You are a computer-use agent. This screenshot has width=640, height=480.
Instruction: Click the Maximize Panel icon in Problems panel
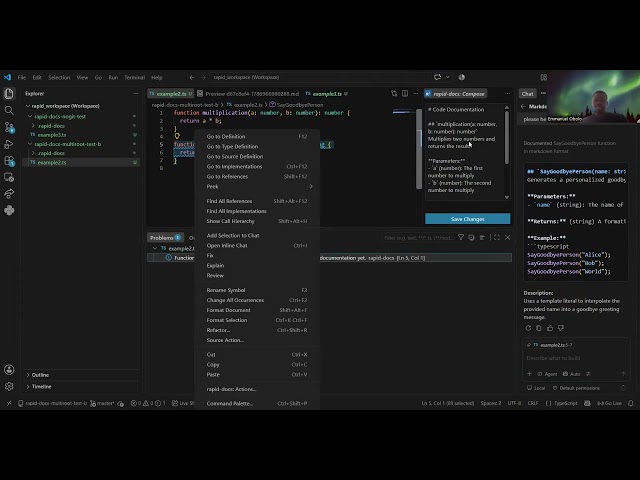pos(497,237)
